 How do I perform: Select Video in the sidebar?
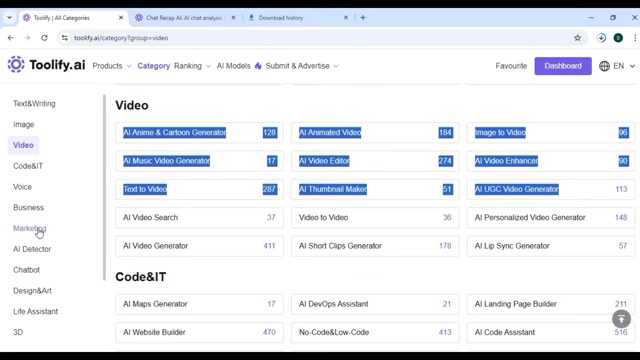click(x=23, y=145)
